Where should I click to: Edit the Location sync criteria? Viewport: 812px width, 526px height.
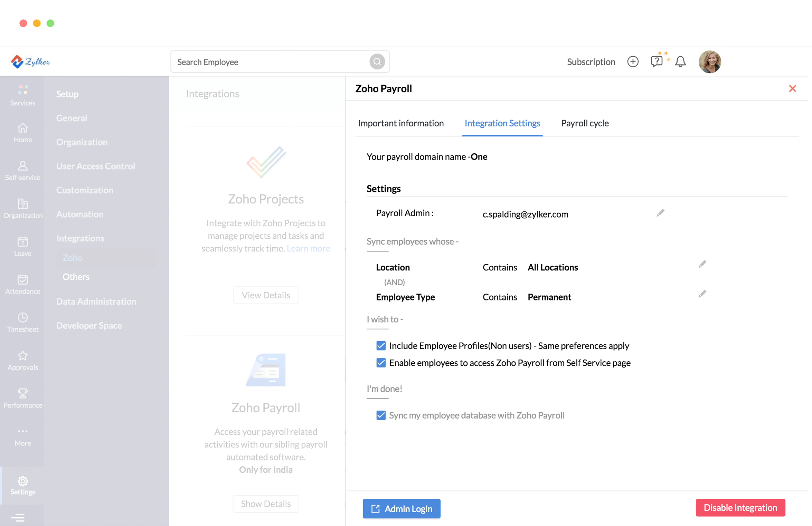click(x=702, y=265)
